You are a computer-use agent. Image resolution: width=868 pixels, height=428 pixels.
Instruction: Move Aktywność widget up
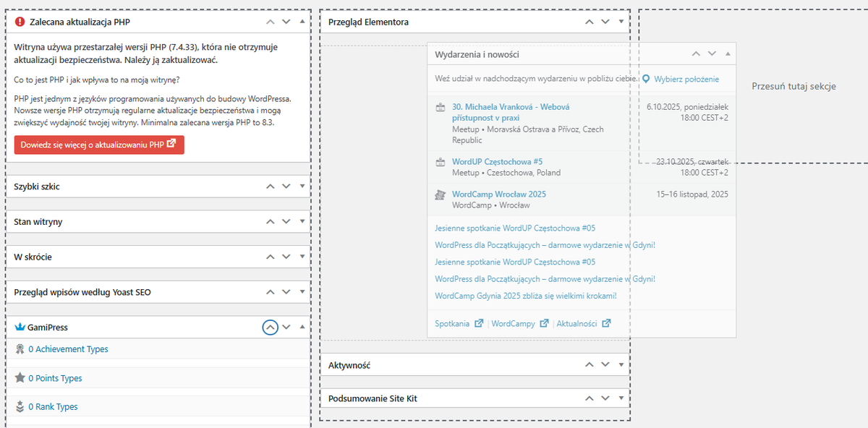[x=588, y=366]
